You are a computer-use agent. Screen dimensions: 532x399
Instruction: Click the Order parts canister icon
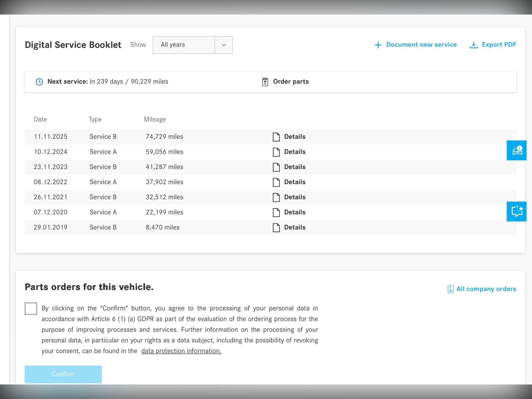pyautogui.click(x=265, y=82)
